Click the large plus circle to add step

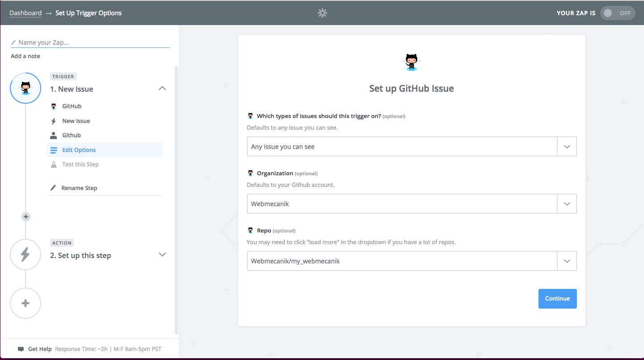click(25, 303)
